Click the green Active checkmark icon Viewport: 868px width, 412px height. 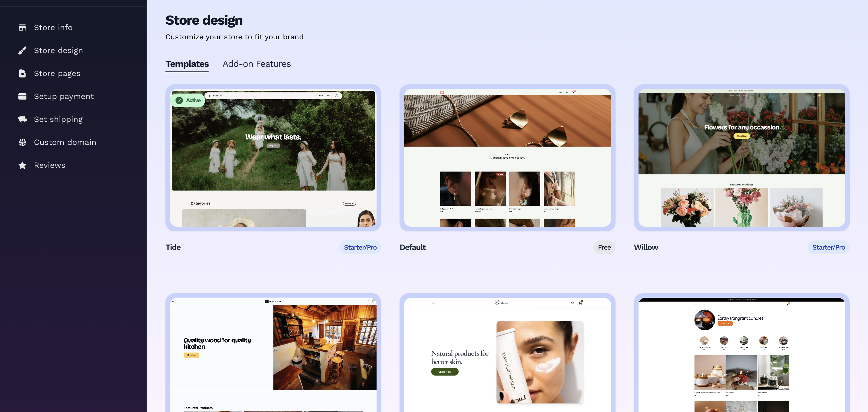[x=179, y=100]
